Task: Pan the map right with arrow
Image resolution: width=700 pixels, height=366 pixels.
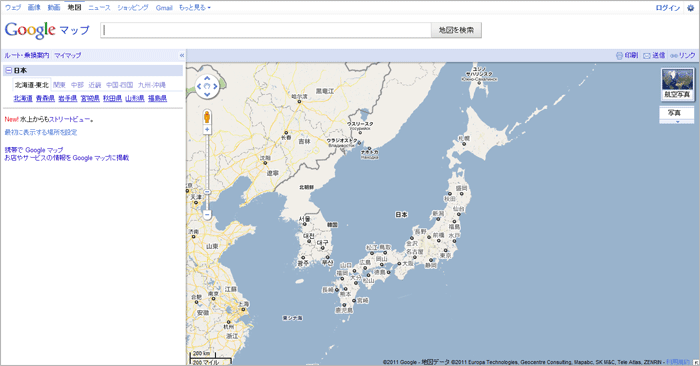Action: coord(215,87)
